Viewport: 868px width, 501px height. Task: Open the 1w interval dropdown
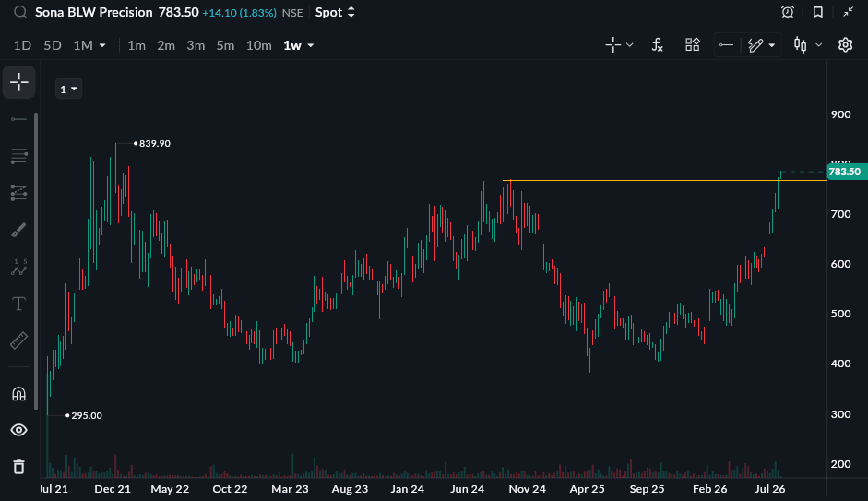point(299,45)
